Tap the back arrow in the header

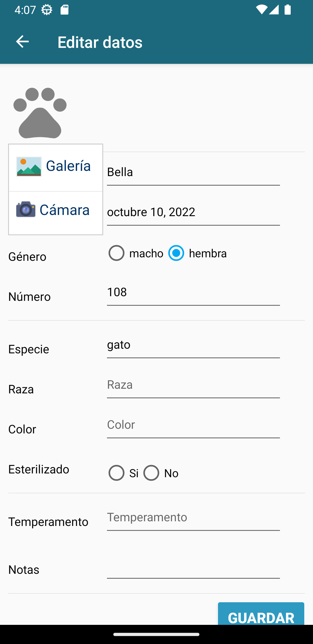tap(22, 42)
